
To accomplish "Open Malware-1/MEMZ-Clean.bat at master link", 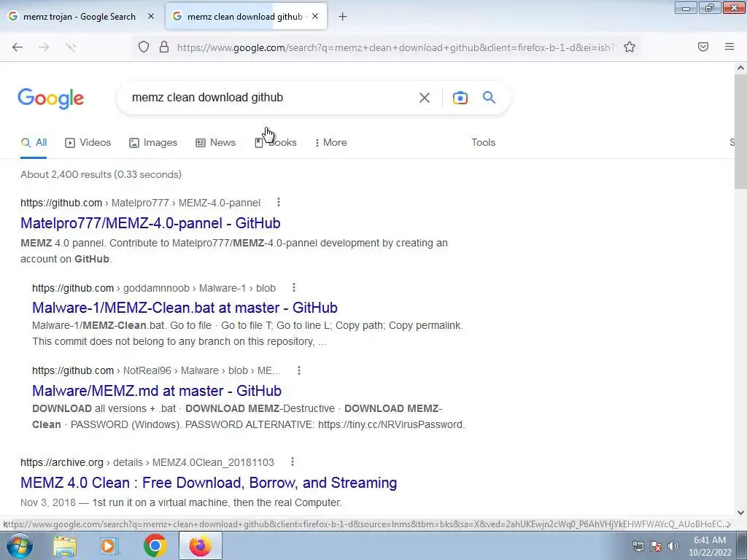I will [x=185, y=308].
